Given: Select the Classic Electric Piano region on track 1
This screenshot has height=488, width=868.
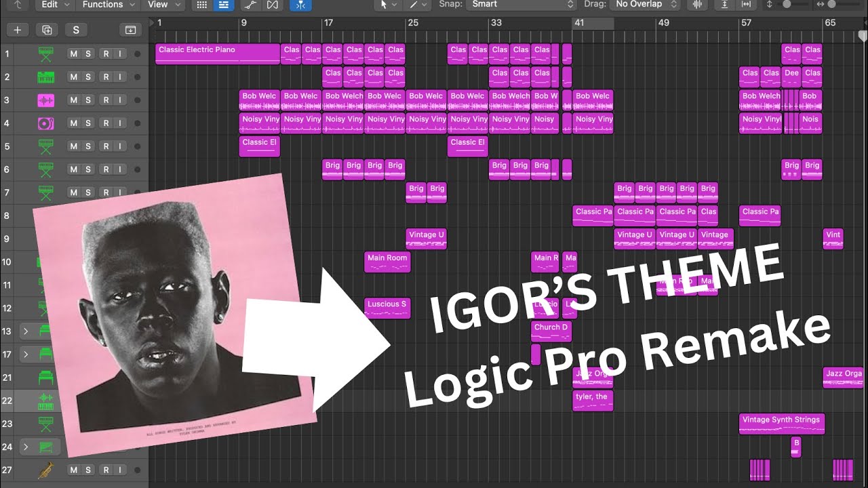Looking at the screenshot, I should click(x=218, y=54).
